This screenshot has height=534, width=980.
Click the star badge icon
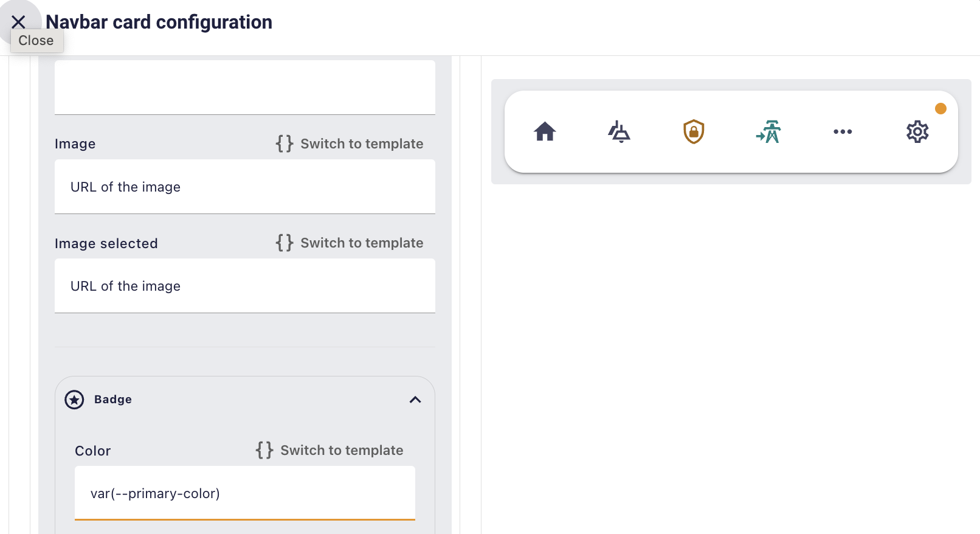[74, 400]
